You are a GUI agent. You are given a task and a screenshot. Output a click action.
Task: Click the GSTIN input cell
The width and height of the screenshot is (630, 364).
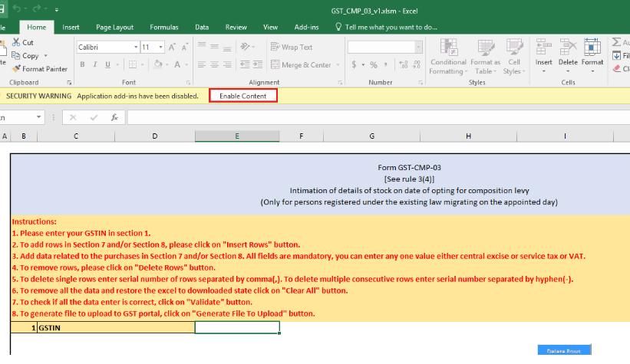point(236,327)
